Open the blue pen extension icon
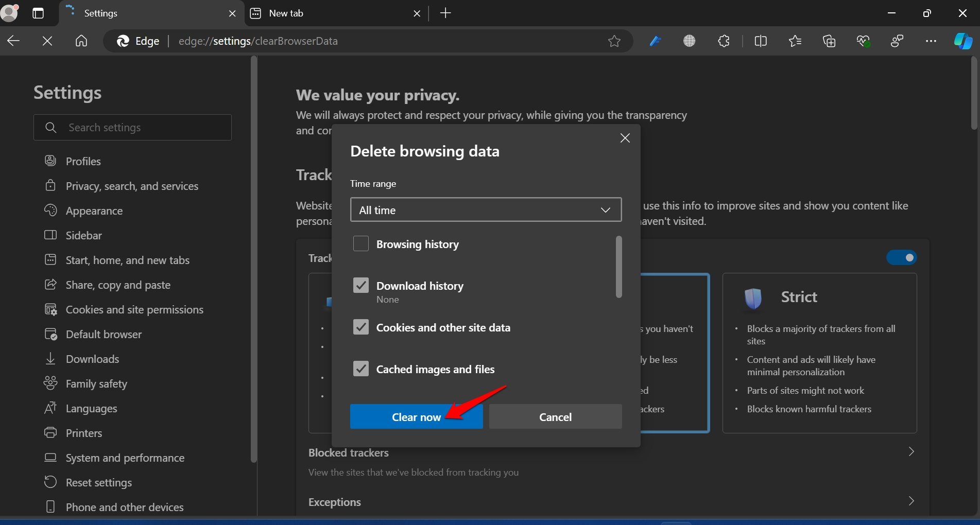The image size is (980, 525). click(655, 41)
